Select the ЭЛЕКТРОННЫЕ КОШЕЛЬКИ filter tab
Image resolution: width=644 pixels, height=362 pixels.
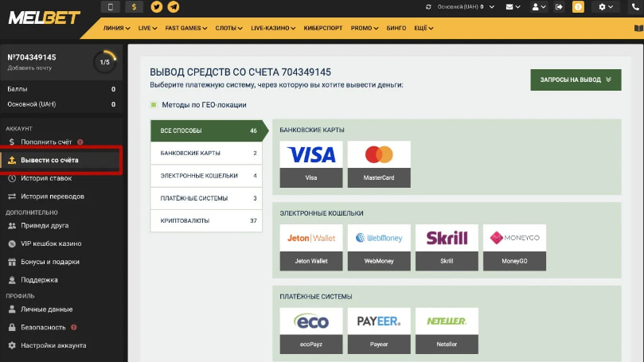[x=206, y=176]
